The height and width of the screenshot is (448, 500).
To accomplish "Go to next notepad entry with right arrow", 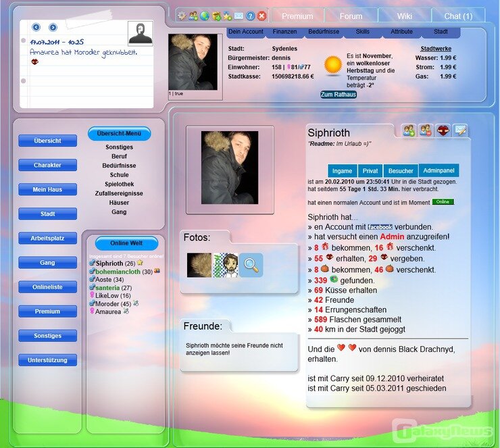I will pos(53,27).
